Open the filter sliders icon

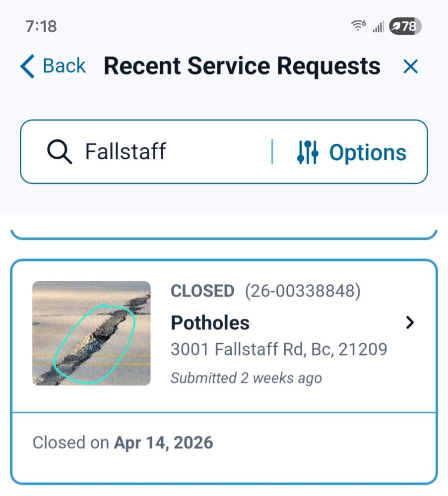click(x=307, y=152)
